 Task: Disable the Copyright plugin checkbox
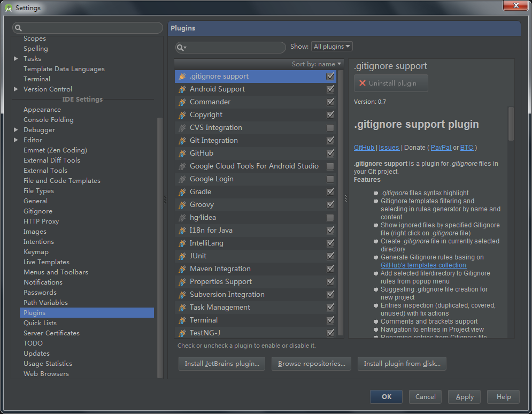[x=330, y=115]
